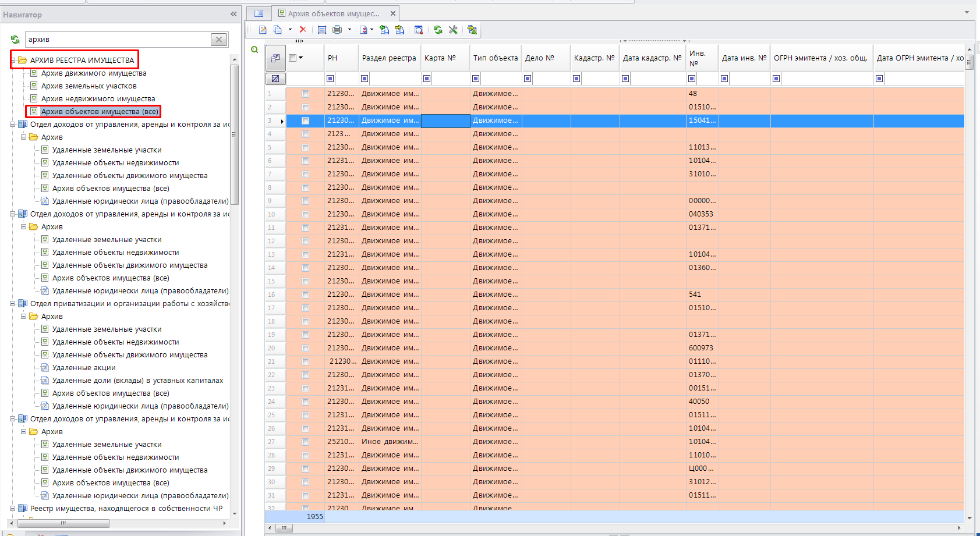Click the copy record toolbar icon
The width and height of the screenshot is (980, 536).
tap(278, 30)
